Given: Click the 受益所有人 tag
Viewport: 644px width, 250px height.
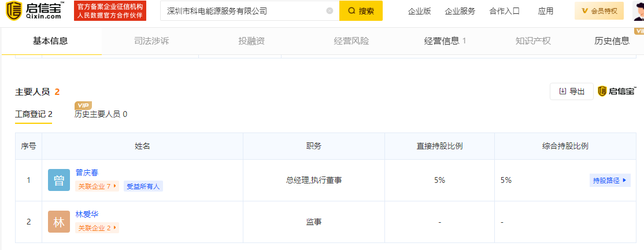Looking at the screenshot, I should point(143,186).
